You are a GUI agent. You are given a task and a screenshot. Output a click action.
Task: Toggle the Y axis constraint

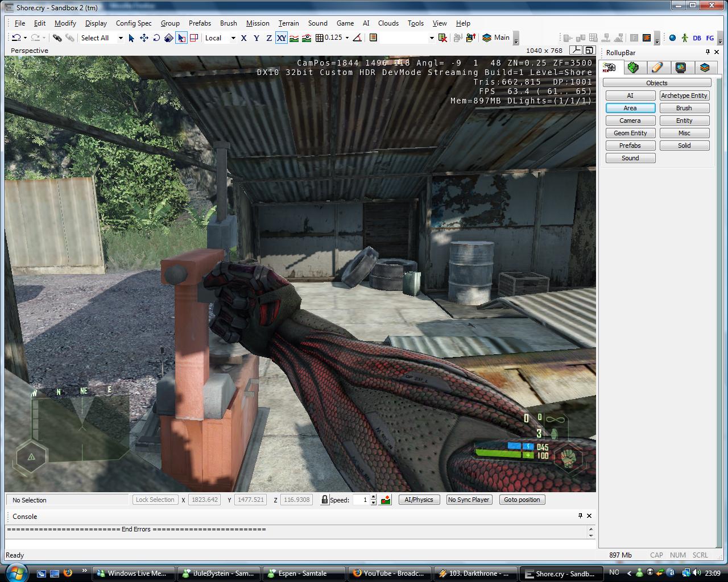257,38
